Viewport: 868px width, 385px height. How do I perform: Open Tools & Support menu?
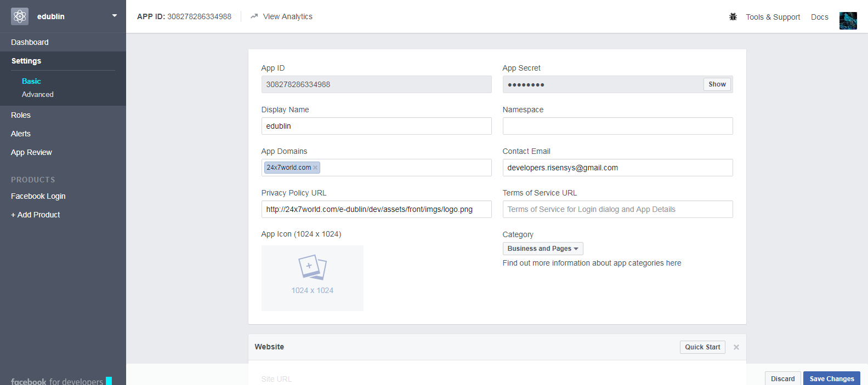(x=773, y=17)
